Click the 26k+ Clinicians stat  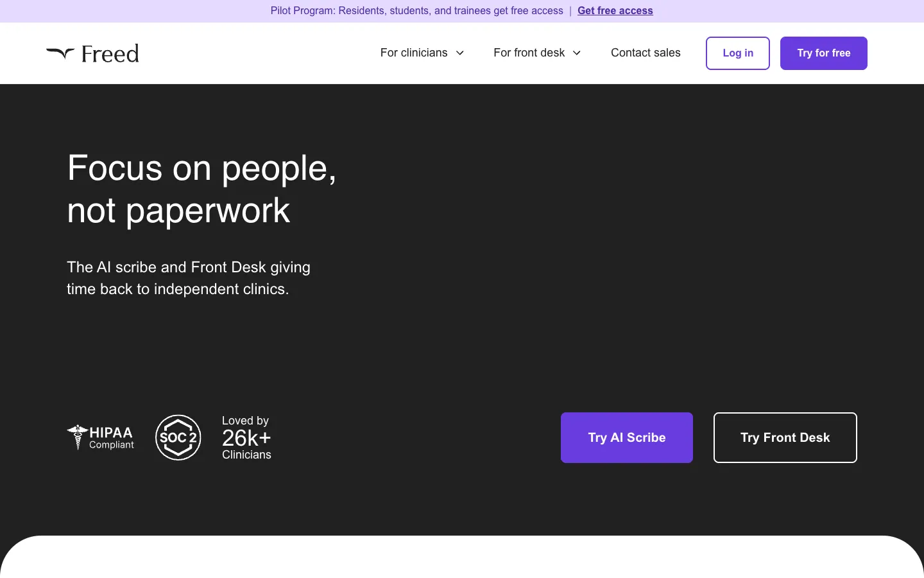coord(246,444)
